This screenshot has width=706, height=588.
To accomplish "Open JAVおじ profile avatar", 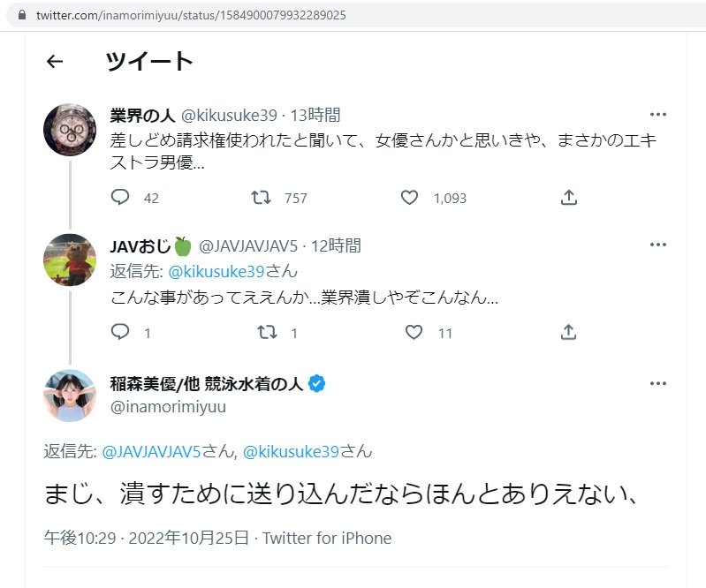I will [x=69, y=260].
